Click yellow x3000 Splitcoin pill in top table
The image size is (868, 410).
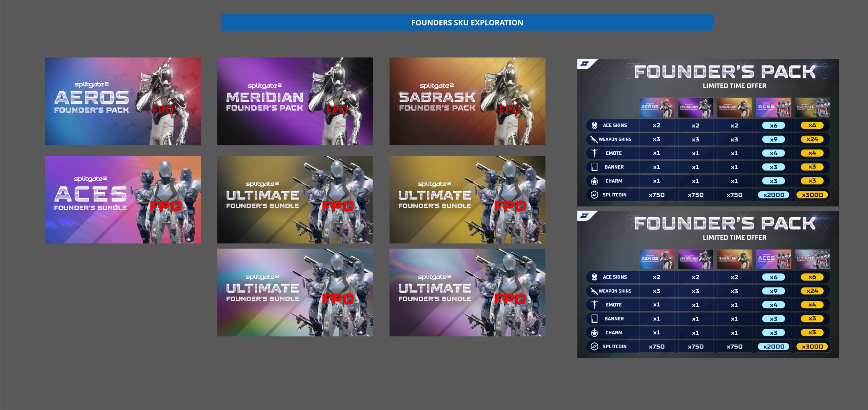click(x=812, y=195)
